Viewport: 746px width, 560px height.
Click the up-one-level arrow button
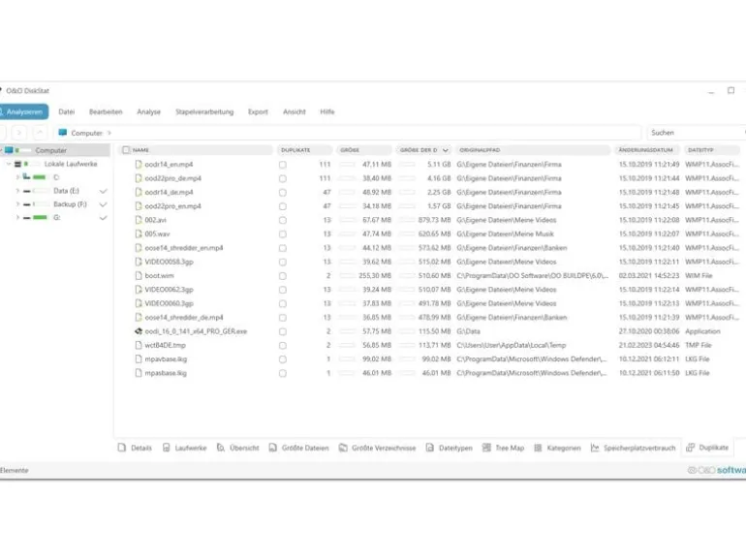40,133
